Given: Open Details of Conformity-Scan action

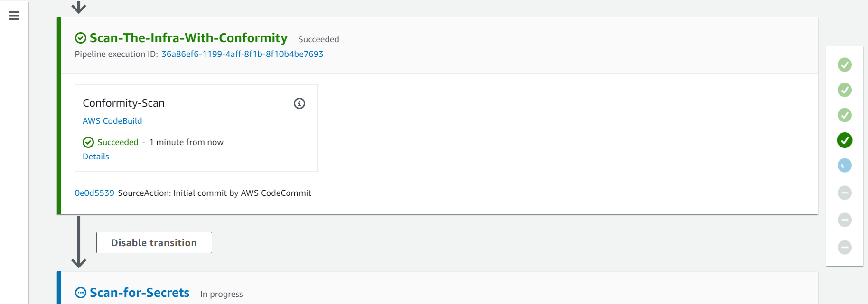Looking at the screenshot, I should (x=96, y=157).
